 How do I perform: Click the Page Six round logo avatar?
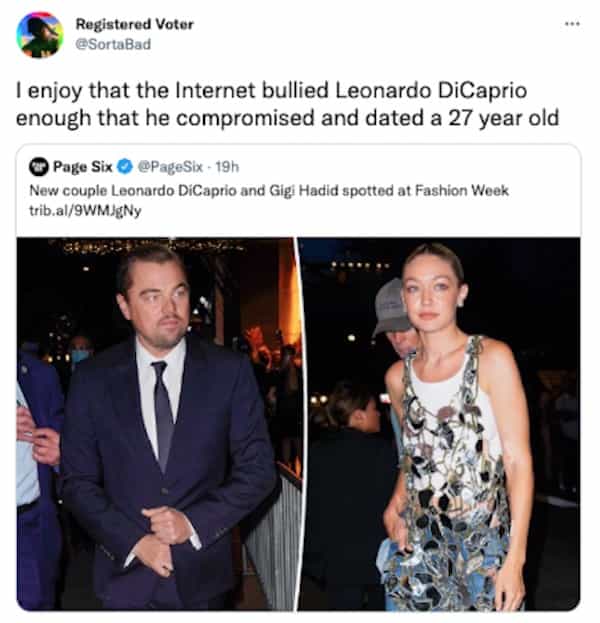39,166
